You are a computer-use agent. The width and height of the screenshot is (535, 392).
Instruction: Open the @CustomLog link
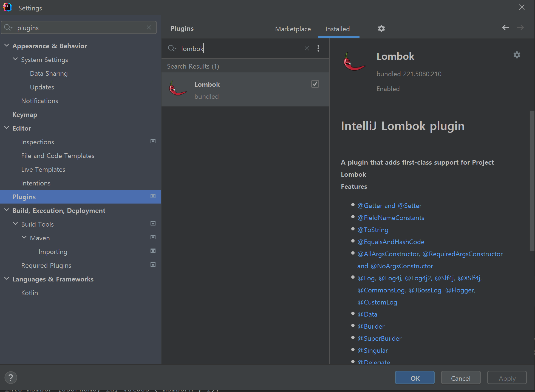point(377,302)
